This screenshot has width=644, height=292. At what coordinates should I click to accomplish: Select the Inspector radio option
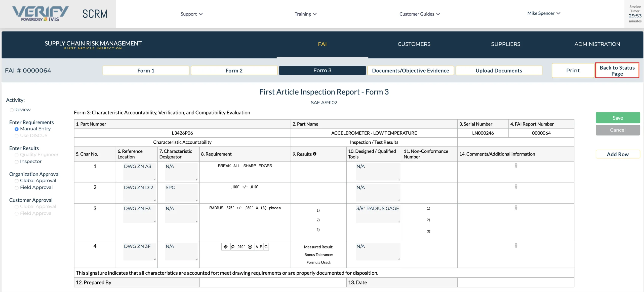pos(17,162)
